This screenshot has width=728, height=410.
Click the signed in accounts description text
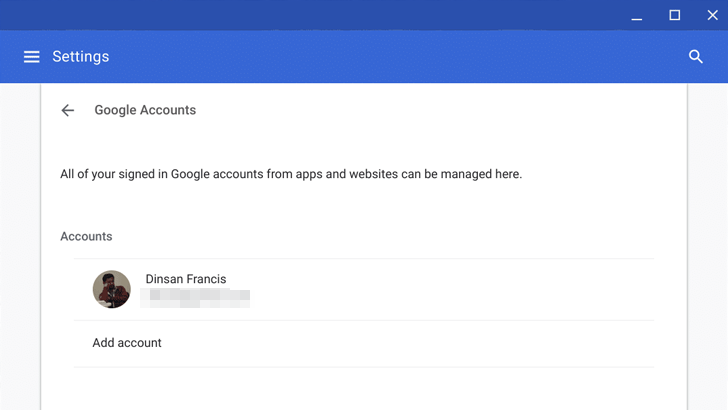[291, 174]
